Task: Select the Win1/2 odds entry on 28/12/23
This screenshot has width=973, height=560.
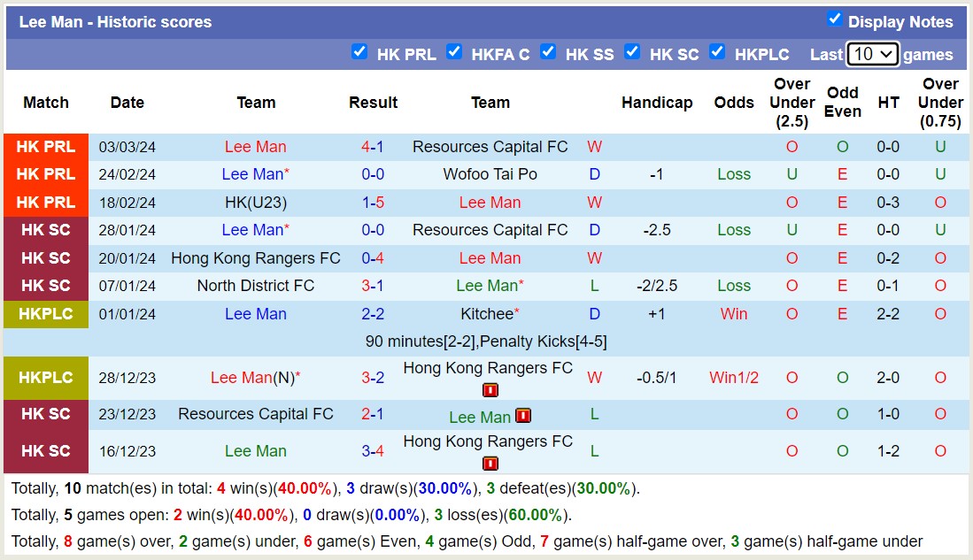Action: [x=733, y=378]
